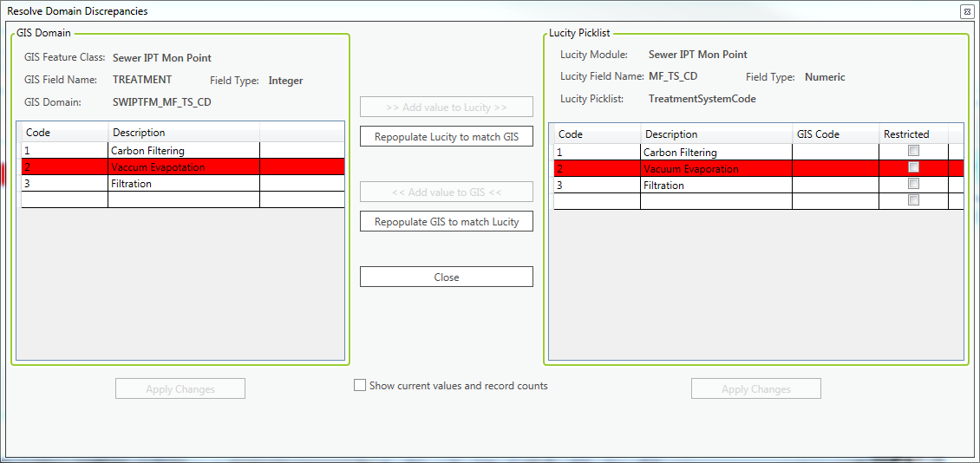Image resolution: width=980 pixels, height=463 pixels.
Task: Toggle Restricted checkbox for Vacuum Evaporation
Action: tap(914, 166)
